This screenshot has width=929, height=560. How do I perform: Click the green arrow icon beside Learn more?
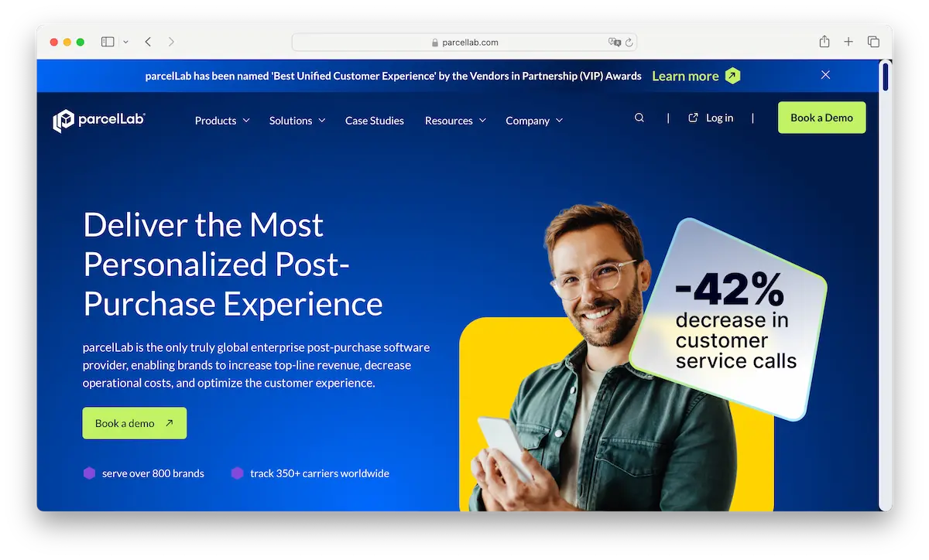[x=732, y=76]
